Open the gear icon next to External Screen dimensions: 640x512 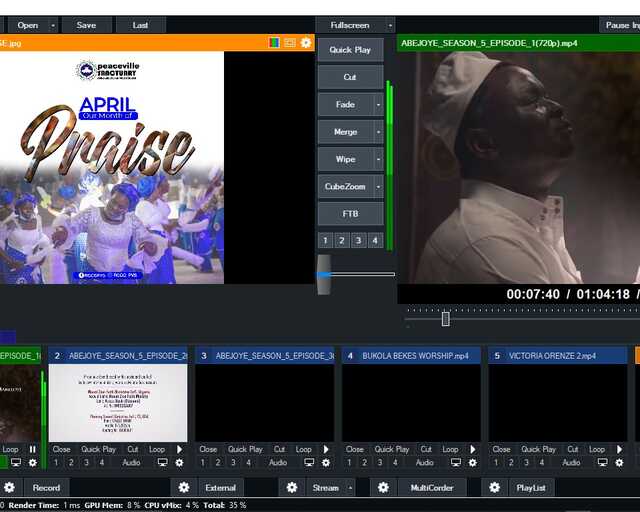184,488
